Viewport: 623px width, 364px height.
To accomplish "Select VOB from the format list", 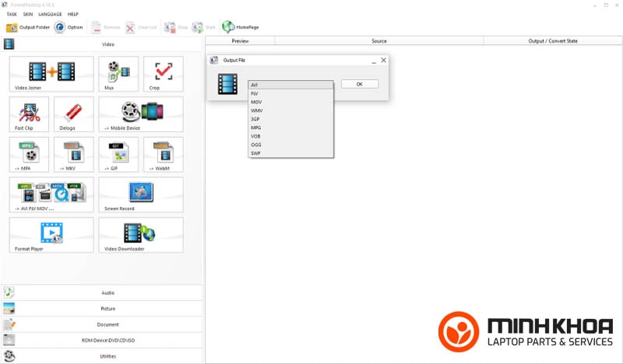I will coord(290,136).
